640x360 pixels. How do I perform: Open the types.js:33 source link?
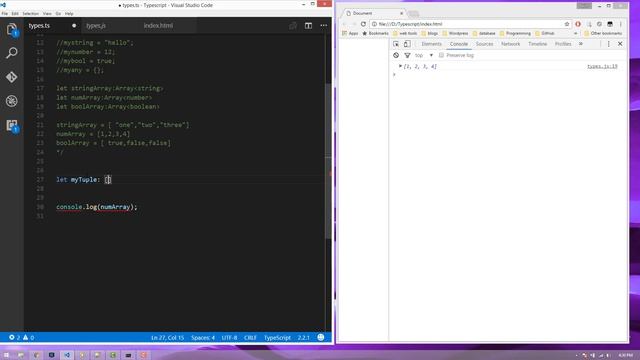[602, 66]
